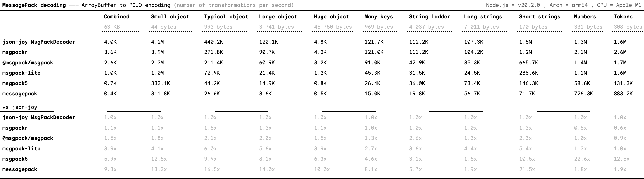Select the "Small object" column header
Image resolution: width=644 pixels, height=179 pixels.
[170, 17]
